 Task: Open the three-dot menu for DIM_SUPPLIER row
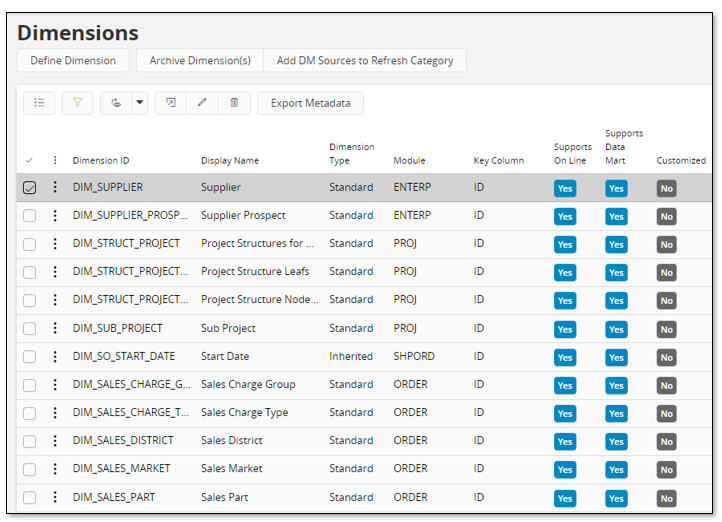55,187
